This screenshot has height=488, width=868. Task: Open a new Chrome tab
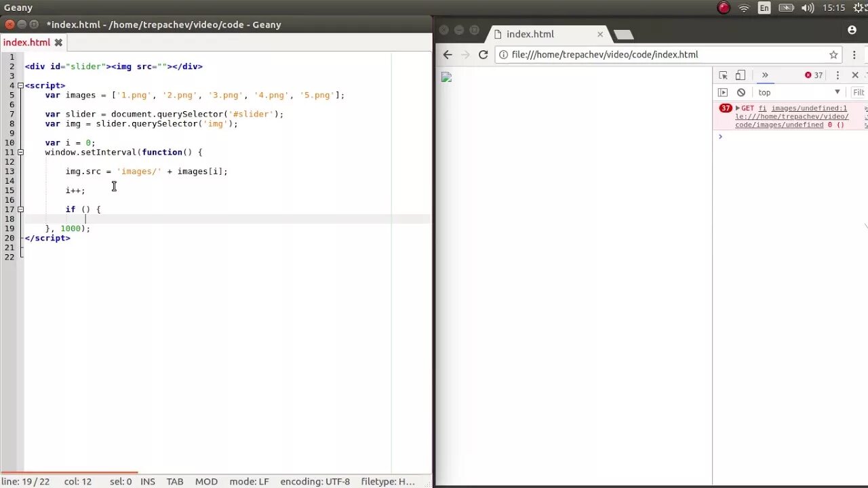pyautogui.click(x=623, y=35)
